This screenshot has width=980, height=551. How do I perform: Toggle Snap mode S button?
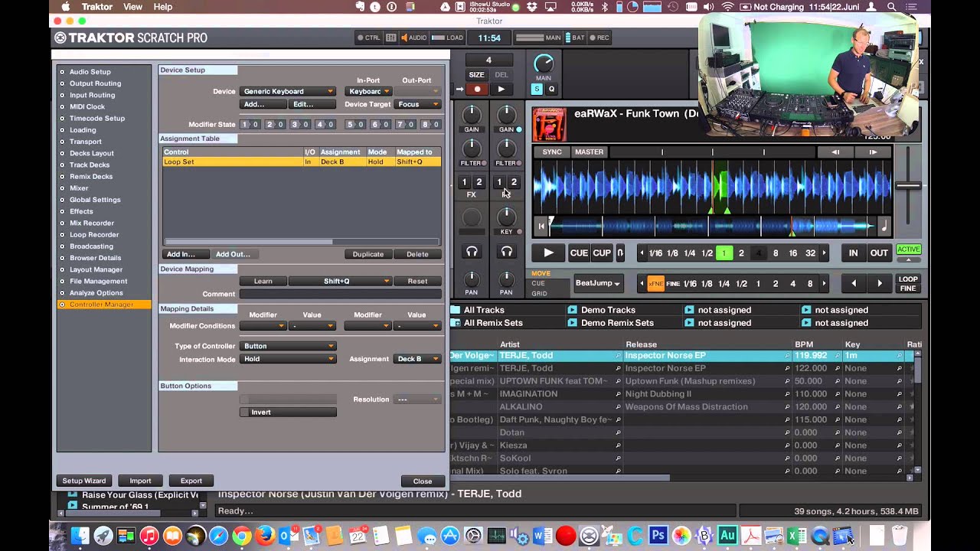(x=537, y=90)
